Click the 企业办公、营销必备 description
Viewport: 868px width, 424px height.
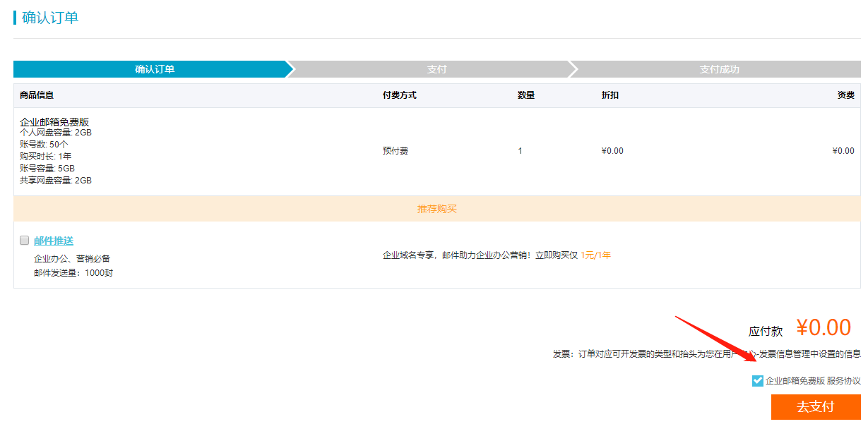tap(72, 259)
